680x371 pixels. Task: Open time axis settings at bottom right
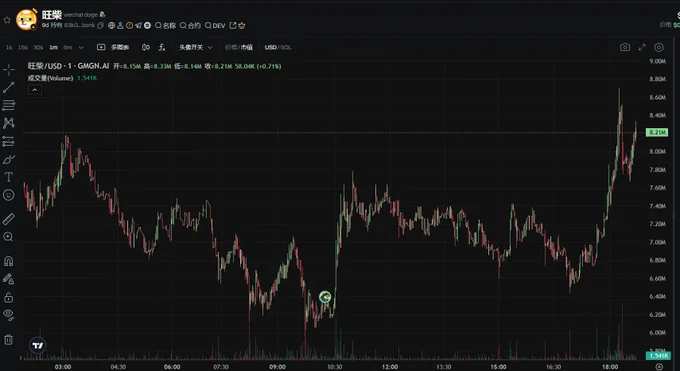[659, 367]
